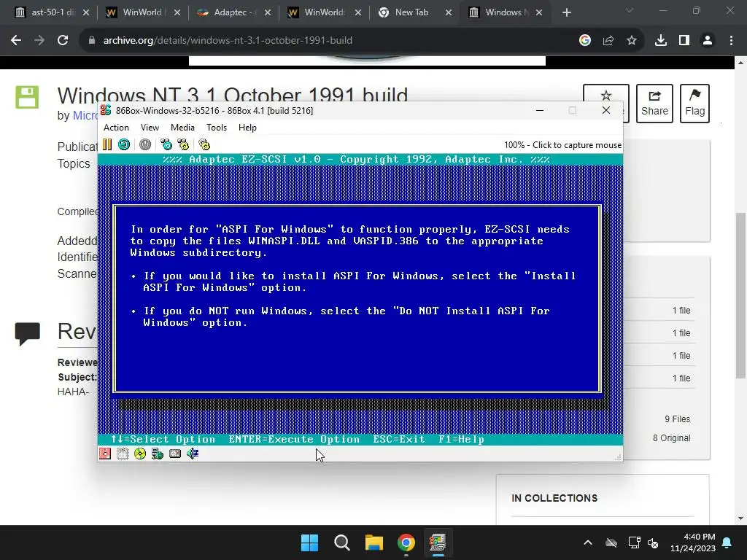Click the sound speaker status icon
This screenshot has height=560, width=747.
193,454
